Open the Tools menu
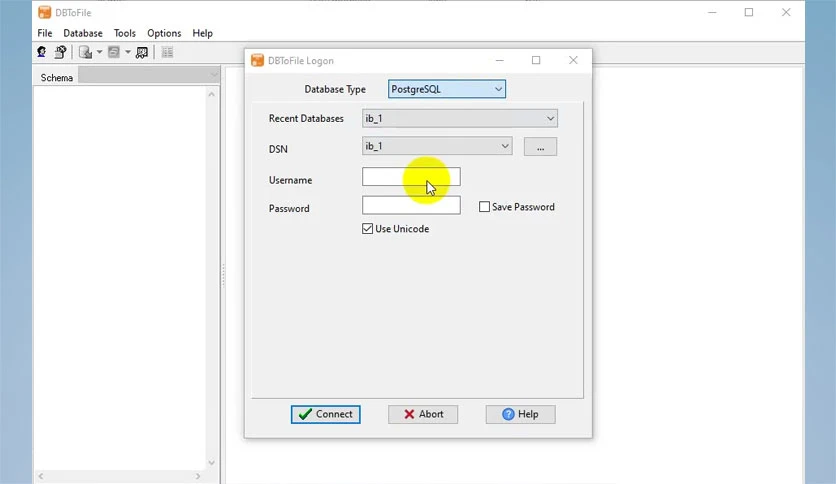Viewport: 836px width, 484px height. point(125,33)
